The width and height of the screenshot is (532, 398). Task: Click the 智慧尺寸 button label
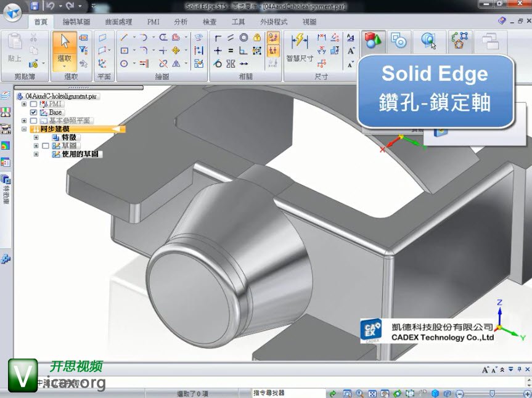pos(300,59)
